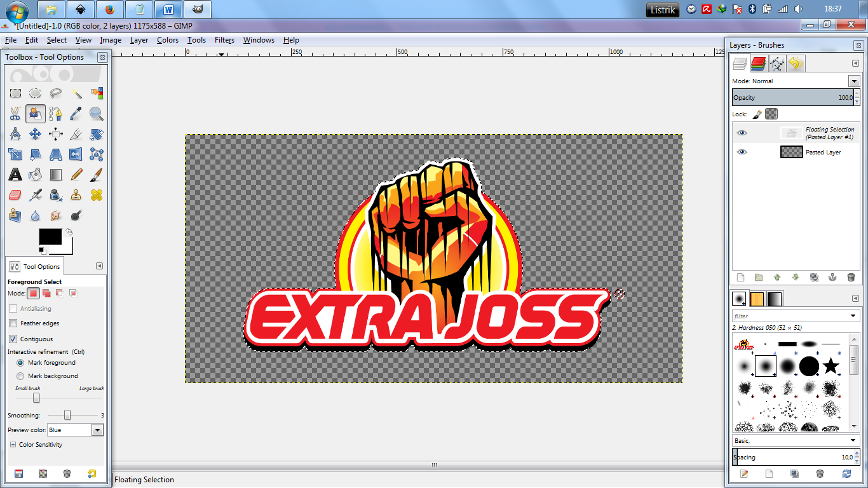Viewport: 868px width, 488px height.
Task: Open the Colors menu
Action: tap(168, 40)
